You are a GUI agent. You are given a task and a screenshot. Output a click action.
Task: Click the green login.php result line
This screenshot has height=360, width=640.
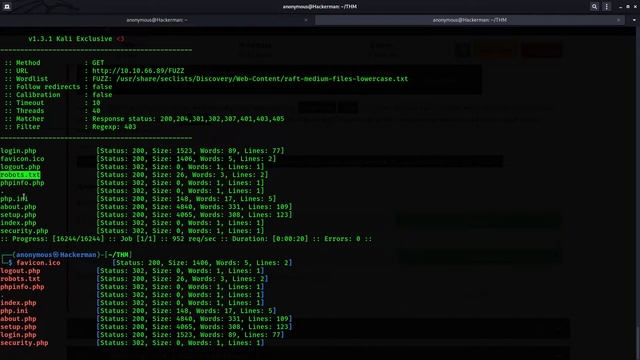[x=142, y=151]
